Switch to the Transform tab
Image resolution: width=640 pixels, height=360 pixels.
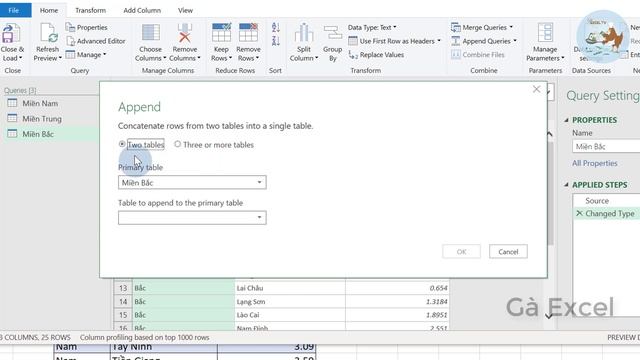[x=90, y=10]
